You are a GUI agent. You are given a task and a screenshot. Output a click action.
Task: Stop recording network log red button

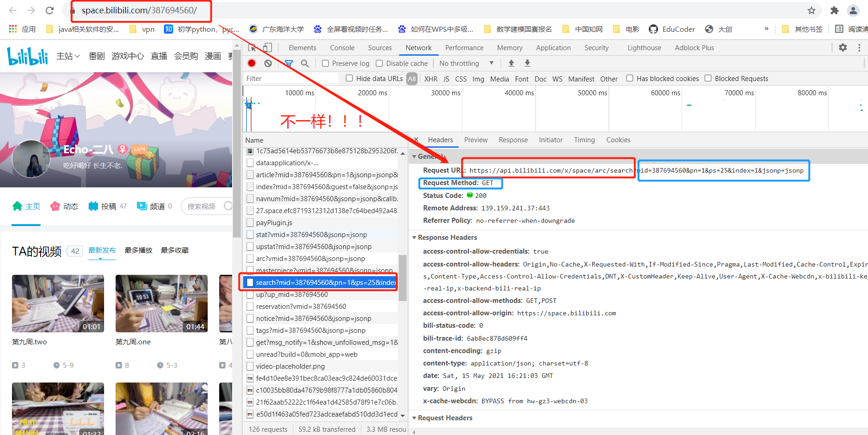click(251, 63)
